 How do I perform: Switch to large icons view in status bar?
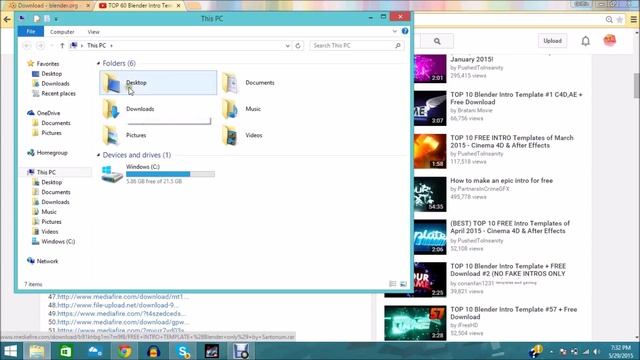[403, 284]
